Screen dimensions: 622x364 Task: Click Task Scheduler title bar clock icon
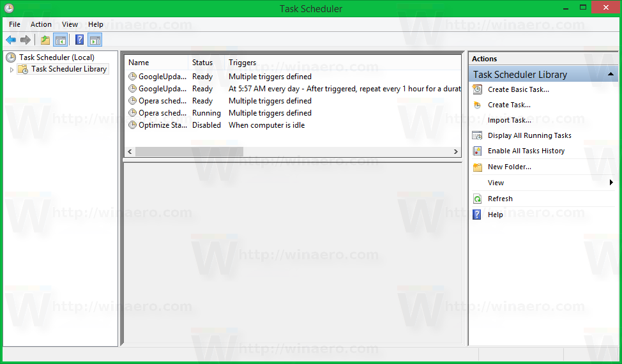point(9,8)
